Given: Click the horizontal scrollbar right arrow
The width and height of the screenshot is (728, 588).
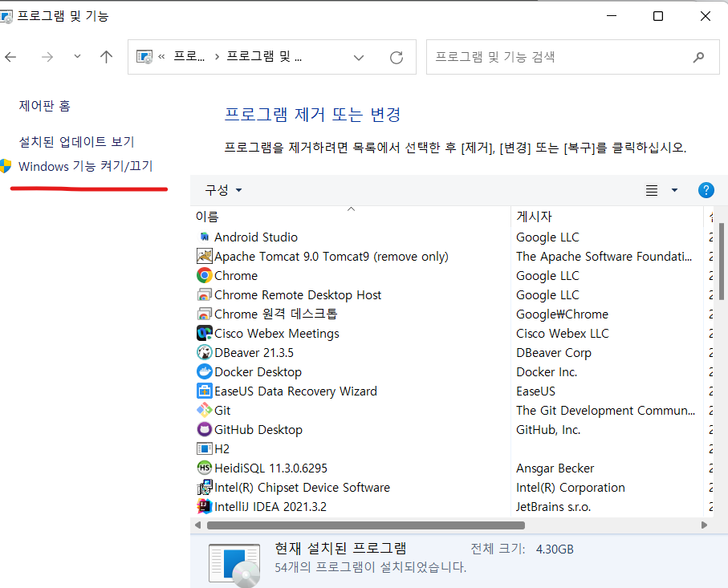Looking at the screenshot, I should point(704,525).
